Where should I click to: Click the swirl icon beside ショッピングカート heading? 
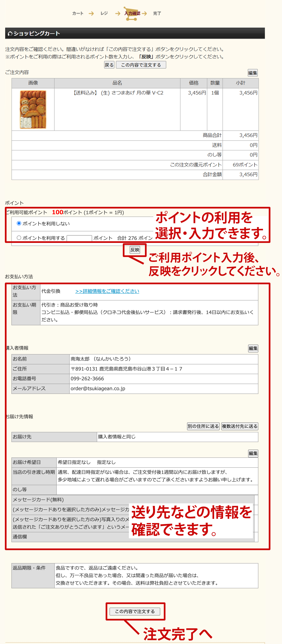(x=10, y=34)
